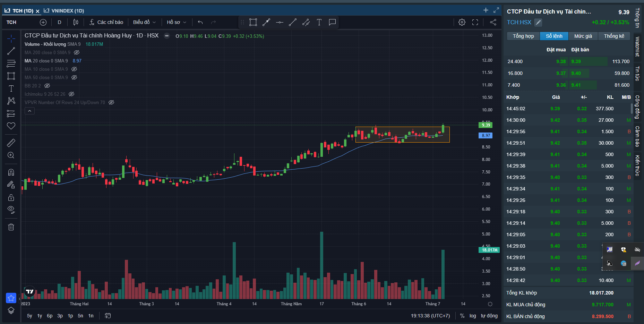Activate the zoom in tool
This screenshot has width=644, height=324.
point(11,155)
